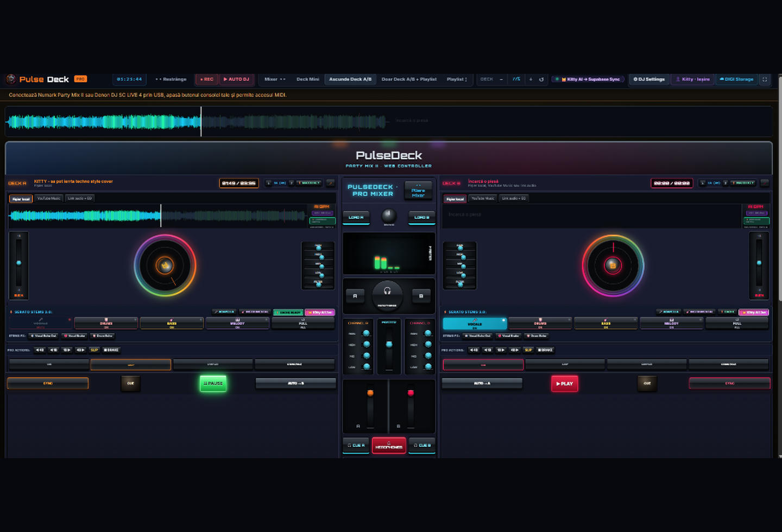The height and width of the screenshot is (532, 782).
Task: Click the Deck A pitch slider handle
Action: pos(18,263)
